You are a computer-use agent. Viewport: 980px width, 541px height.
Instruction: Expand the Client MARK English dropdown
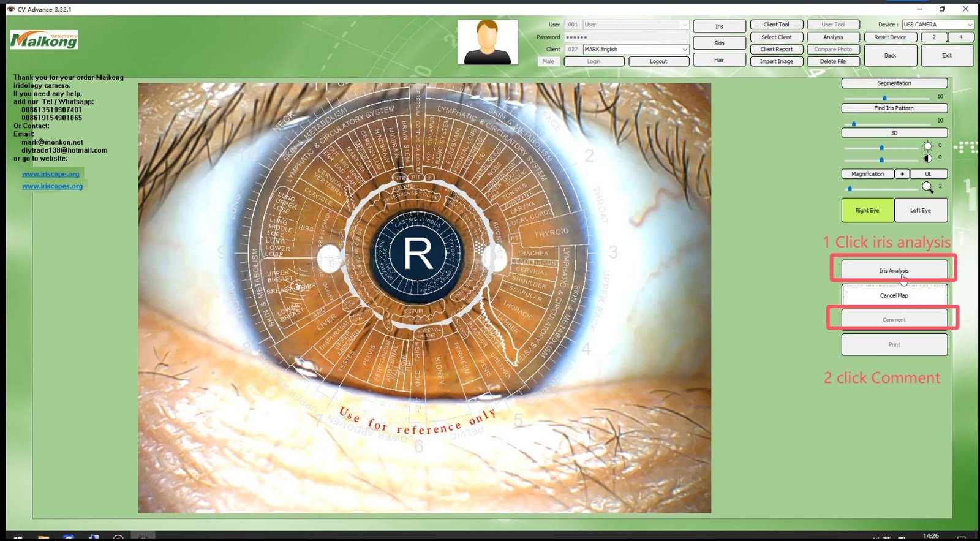click(684, 49)
